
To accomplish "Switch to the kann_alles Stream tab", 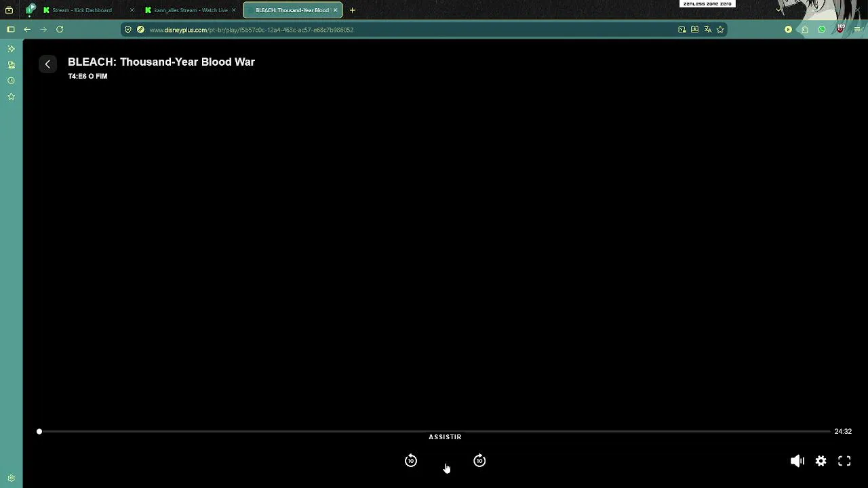I will click(191, 10).
